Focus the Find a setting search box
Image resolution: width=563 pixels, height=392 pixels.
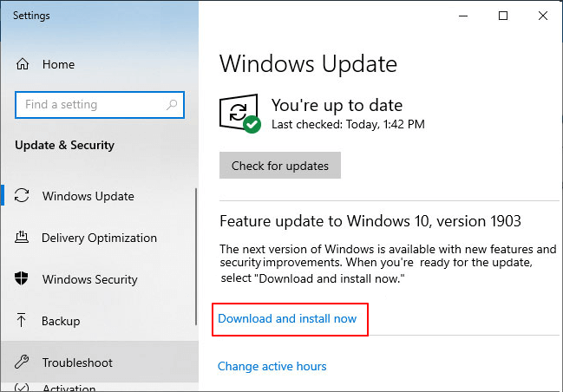pyautogui.click(x=91, y=105)
